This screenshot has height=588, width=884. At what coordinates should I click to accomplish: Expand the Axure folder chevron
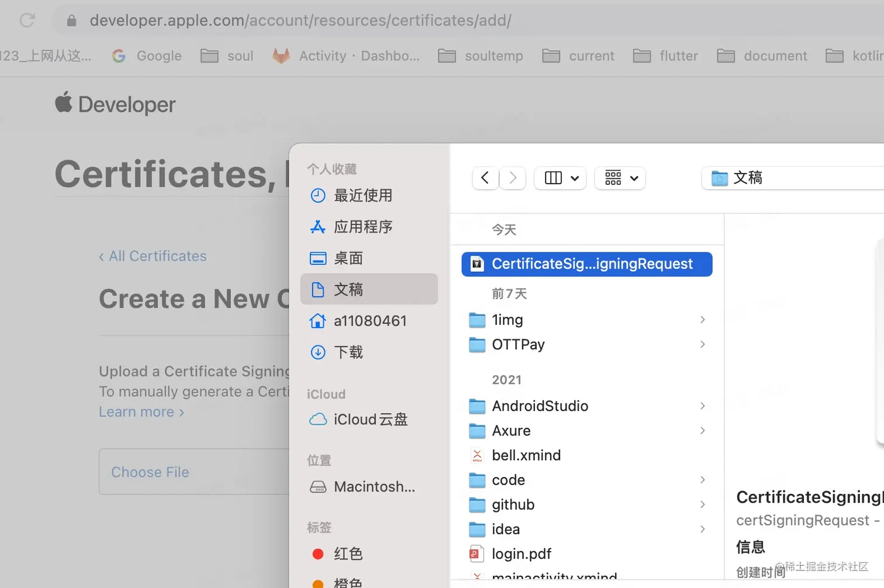coord(703,431)
